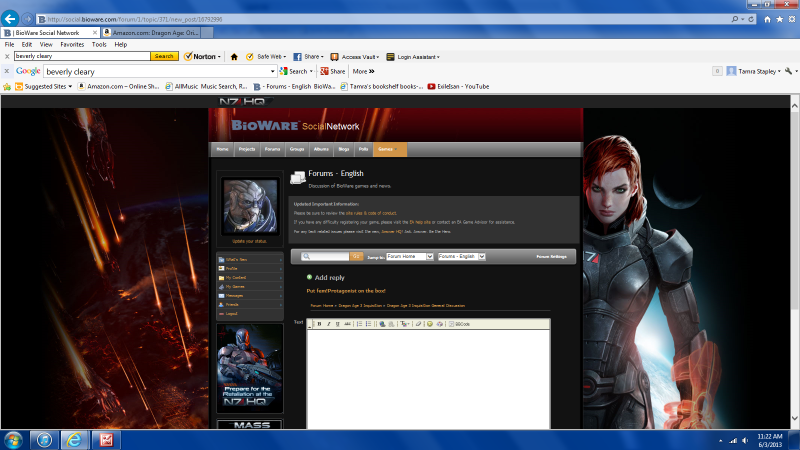
Task: Click inside the reply text area
Action: [428, 380]
